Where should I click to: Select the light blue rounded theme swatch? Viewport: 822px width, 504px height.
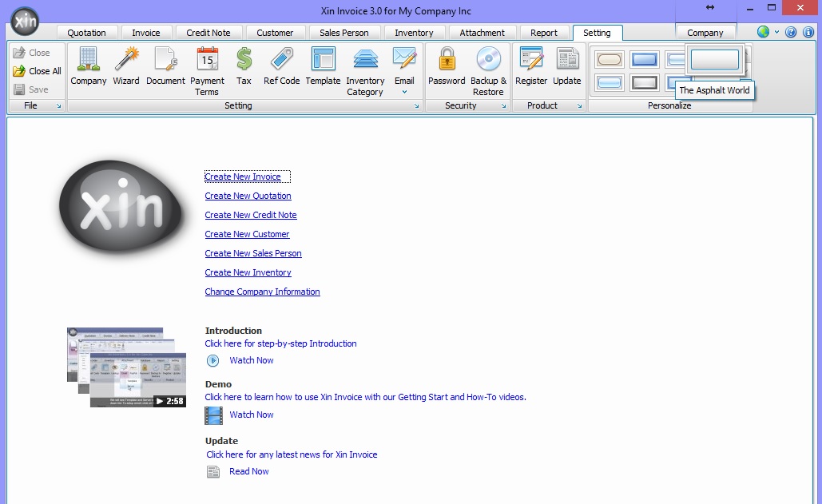tap(610, 83)
